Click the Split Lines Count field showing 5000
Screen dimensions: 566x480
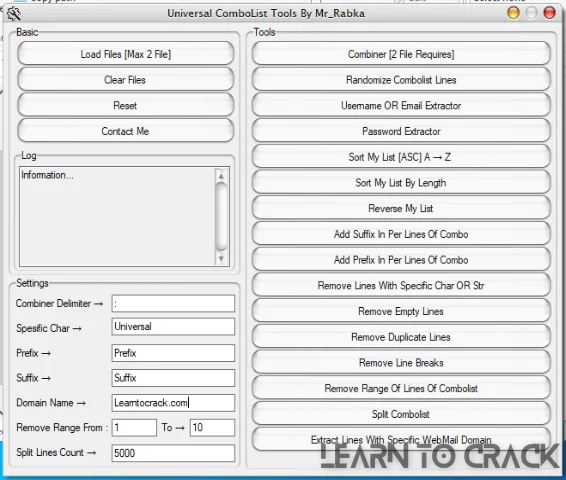point(173,453)
